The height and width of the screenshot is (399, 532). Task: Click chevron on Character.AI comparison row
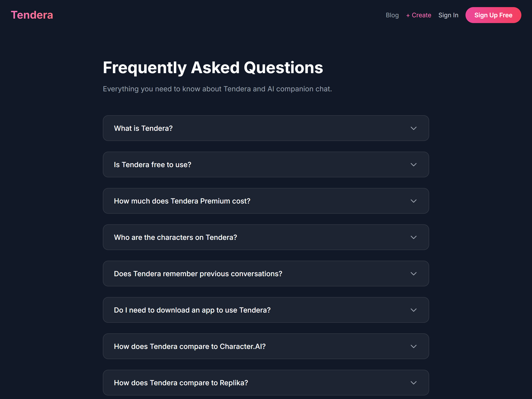coord(413,346)
